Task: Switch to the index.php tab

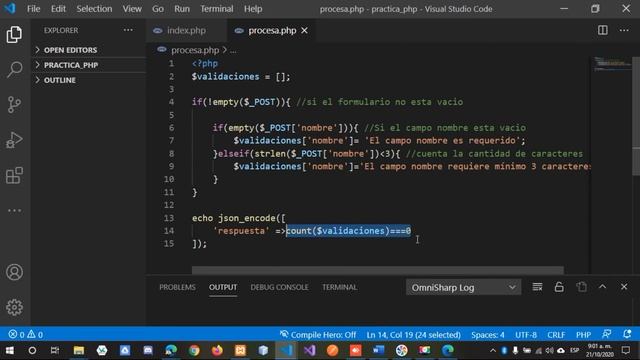Action: tap(186, 30)
